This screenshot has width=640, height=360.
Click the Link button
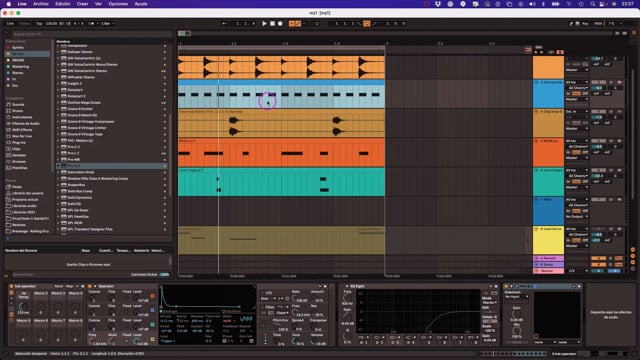[x=10, y=24]
